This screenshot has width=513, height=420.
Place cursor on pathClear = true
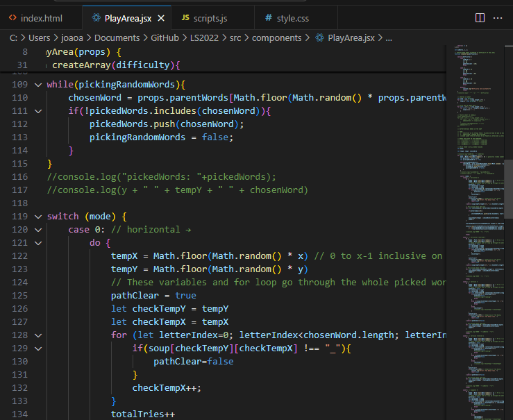pos(153,295)
